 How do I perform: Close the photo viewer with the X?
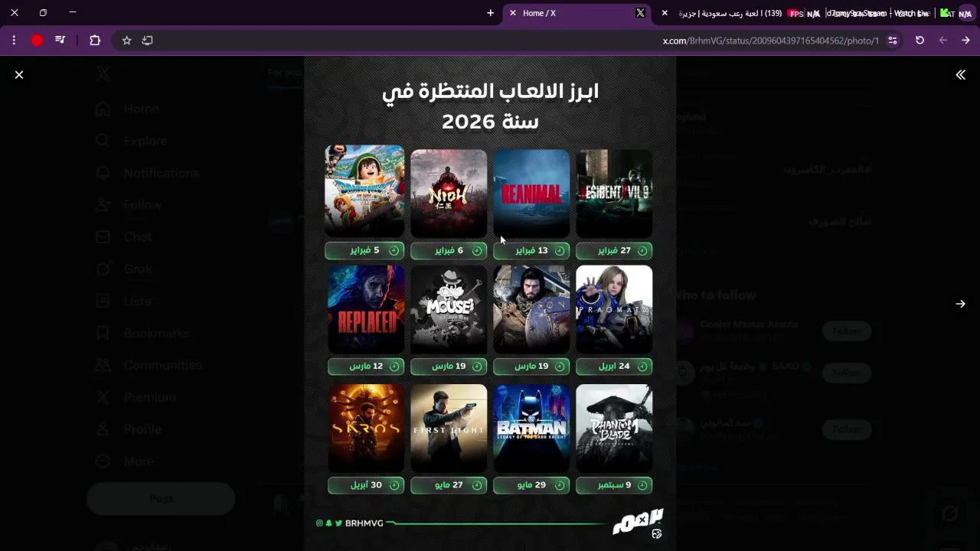pos(19,74)
